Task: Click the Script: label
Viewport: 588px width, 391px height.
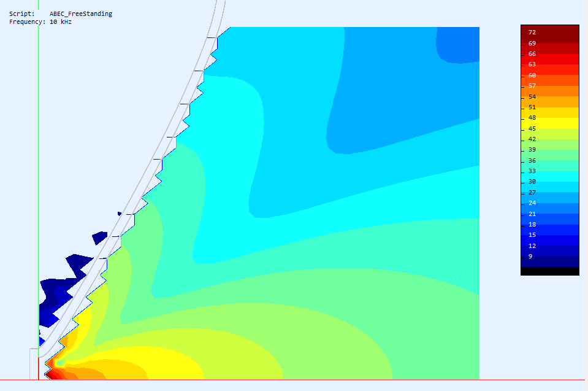Action: (x=21, y=14)
